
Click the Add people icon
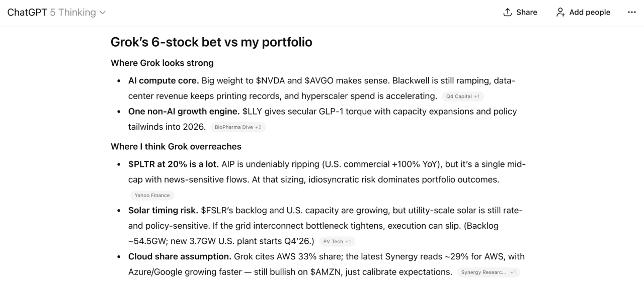click(560, 13)
